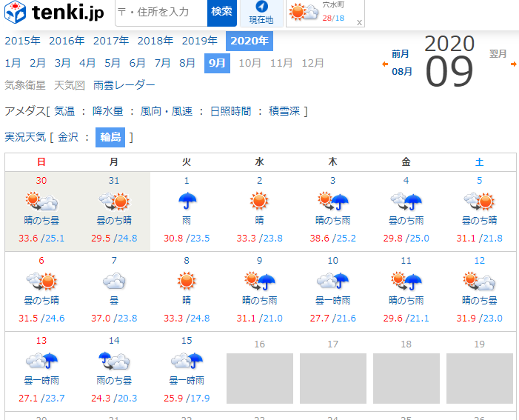Select the 8月 month tab
The image size is (519, 420).
pos(187,63)
